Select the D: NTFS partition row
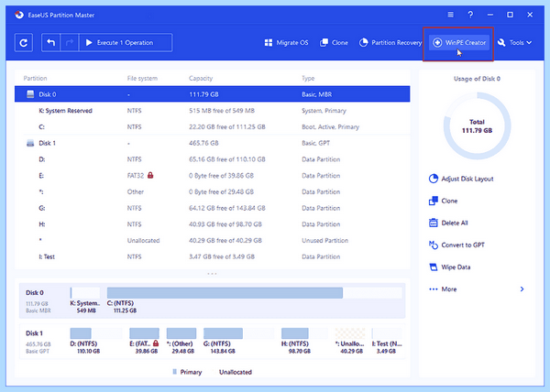 (213, 159)
